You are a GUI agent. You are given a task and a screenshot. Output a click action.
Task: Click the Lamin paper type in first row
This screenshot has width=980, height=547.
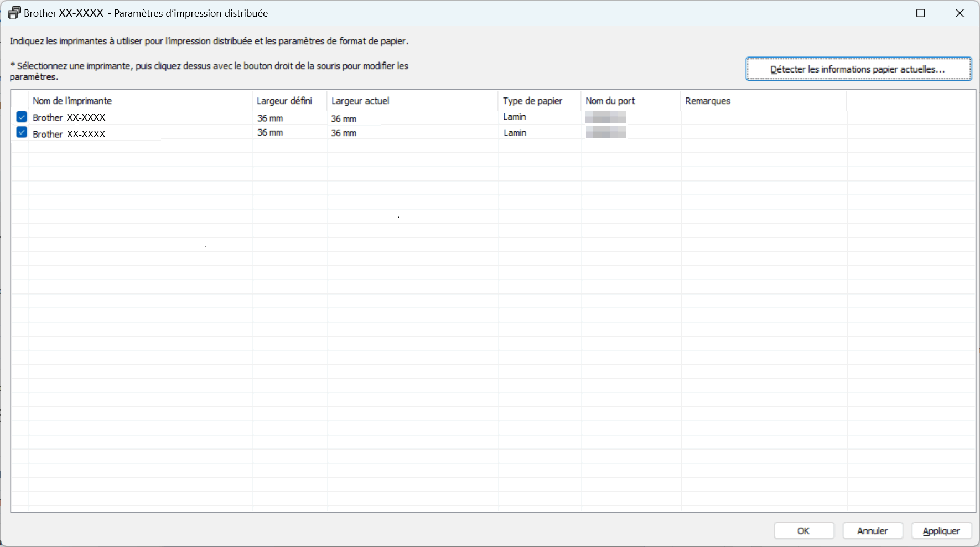[515, 117]
